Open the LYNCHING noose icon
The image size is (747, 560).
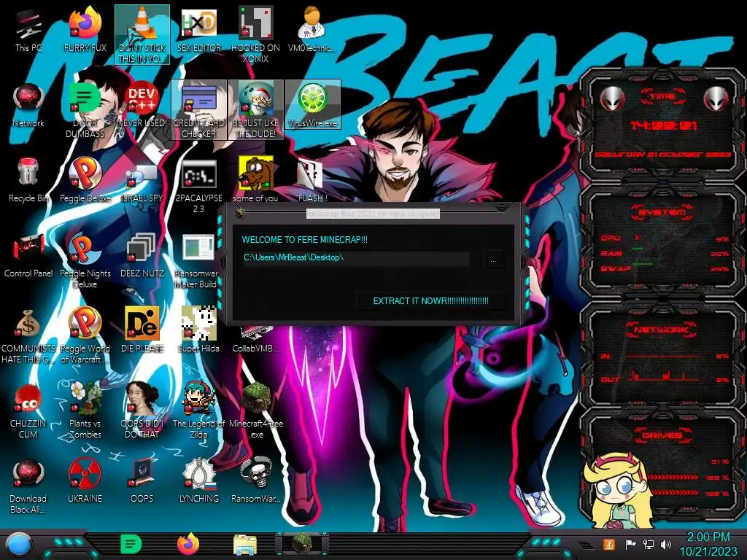pyautogui.click(x=198, y=481)
